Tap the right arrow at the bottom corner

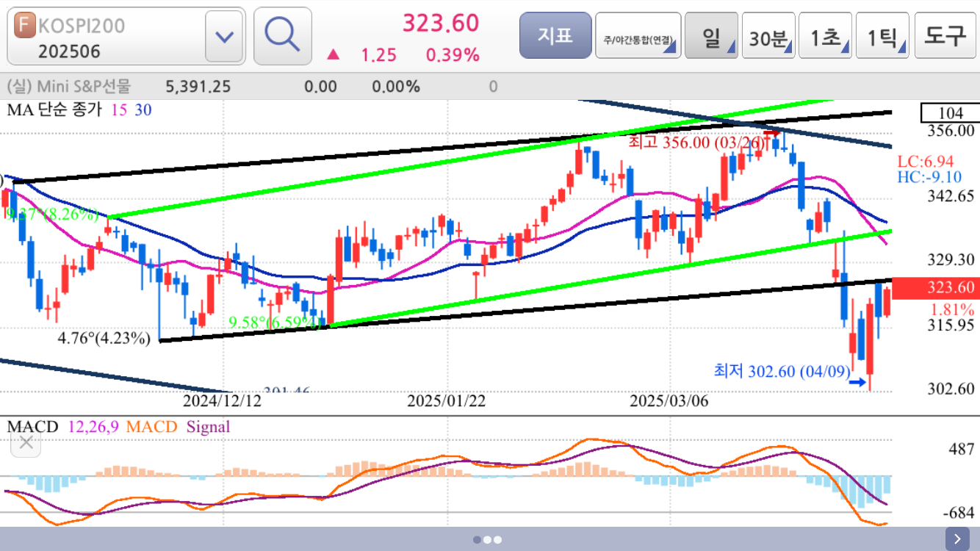pos(957,539)
